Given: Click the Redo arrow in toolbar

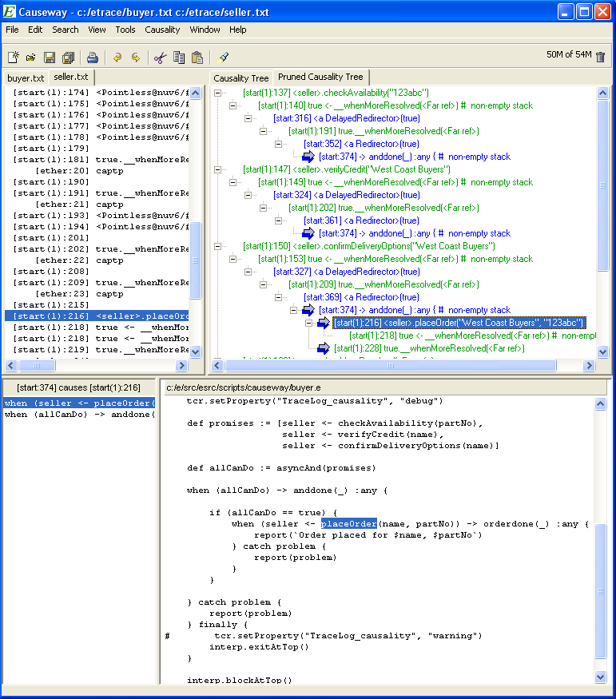Looking at the screenshot, I should (x=136, y=58).
